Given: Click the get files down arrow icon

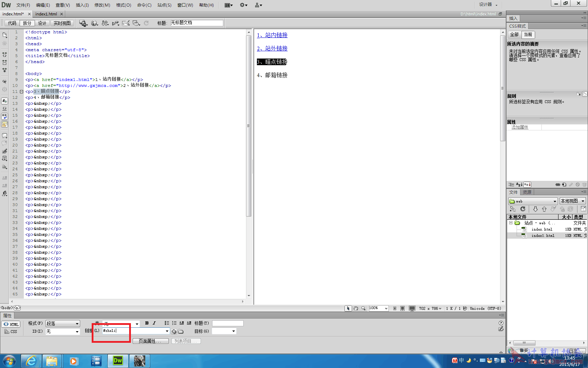Looking at the screenshot, I should tap(535, 209).
